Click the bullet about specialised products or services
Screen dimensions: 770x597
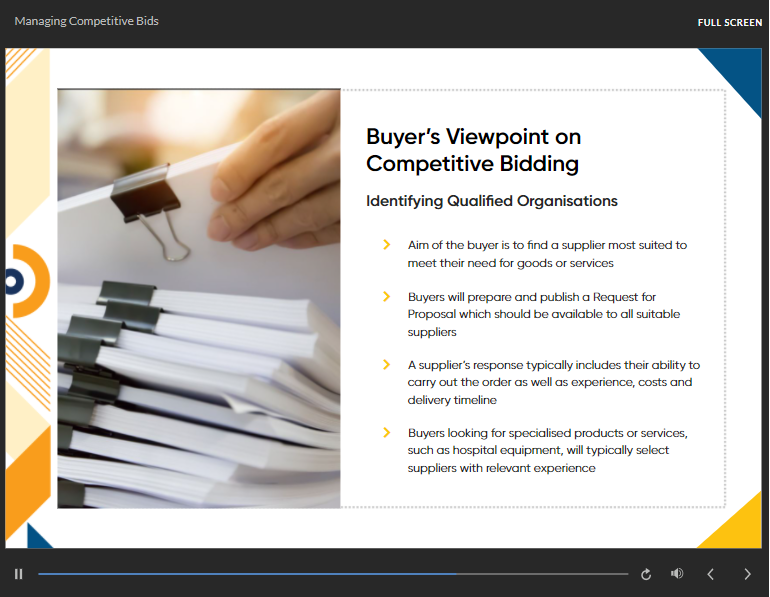tap(548, 450)
